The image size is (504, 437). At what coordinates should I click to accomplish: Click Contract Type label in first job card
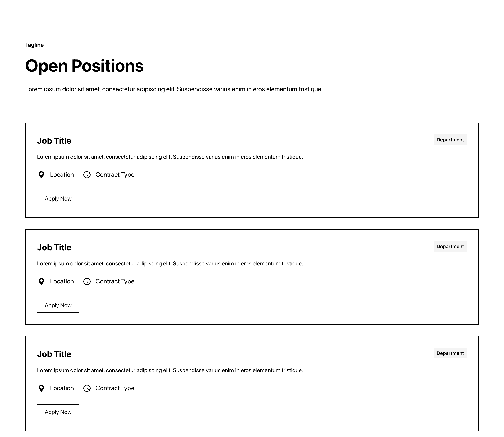(x=115, y=175)
